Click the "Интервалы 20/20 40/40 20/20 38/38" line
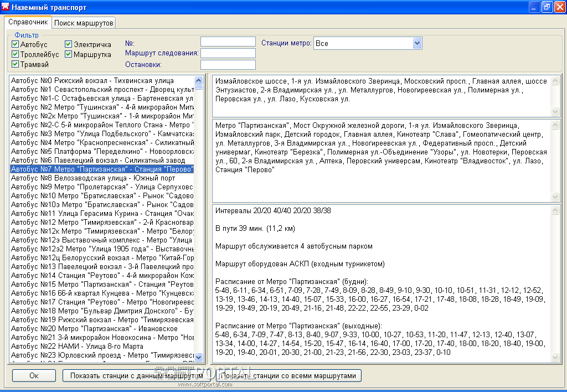The height and width of the screenshot is (392, 567). coord(273,210)
